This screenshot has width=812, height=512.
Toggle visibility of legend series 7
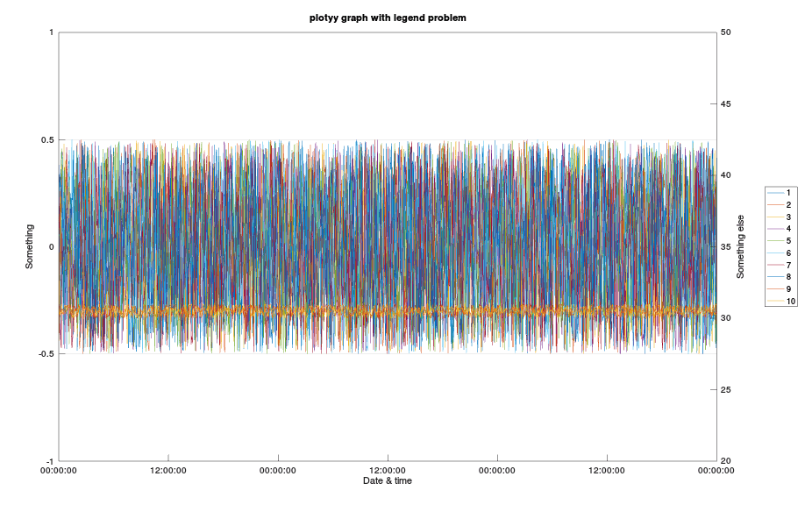(775, 263)
